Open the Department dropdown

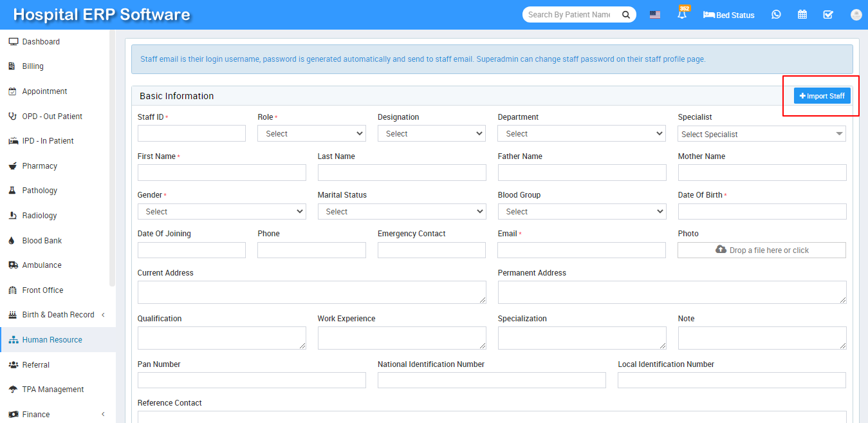[581, 133]
